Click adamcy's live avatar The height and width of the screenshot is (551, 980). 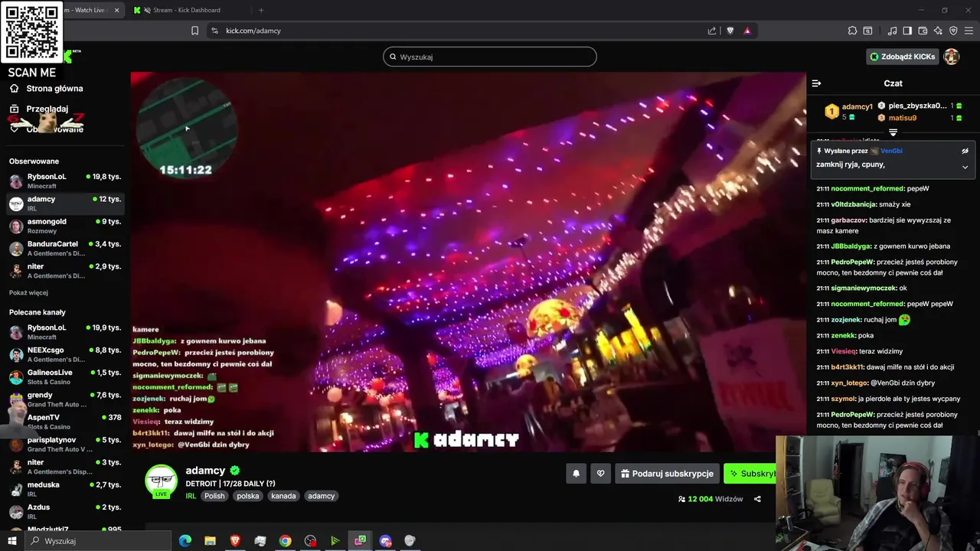[161, 481]
